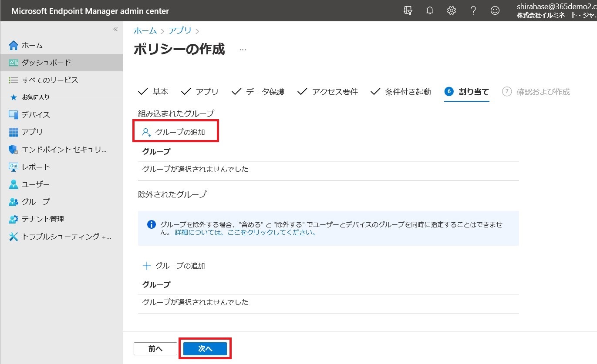This screenshot has height=364, width=597.
Task: Open the help question mark icon
Action: click(x=473, y=11)
